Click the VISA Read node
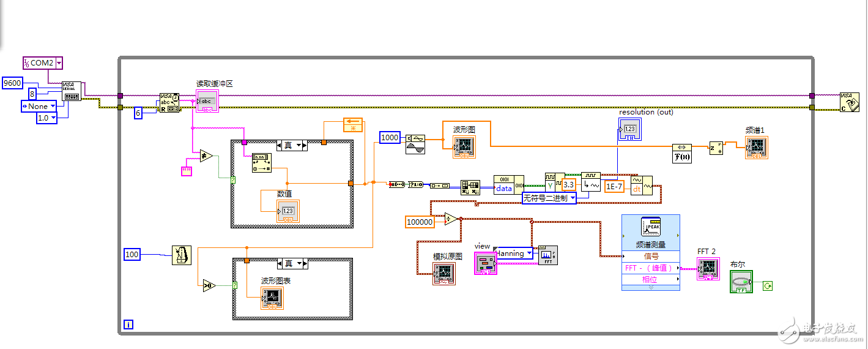The height and width of the screenshot is (349, 868). click(169, 102)
